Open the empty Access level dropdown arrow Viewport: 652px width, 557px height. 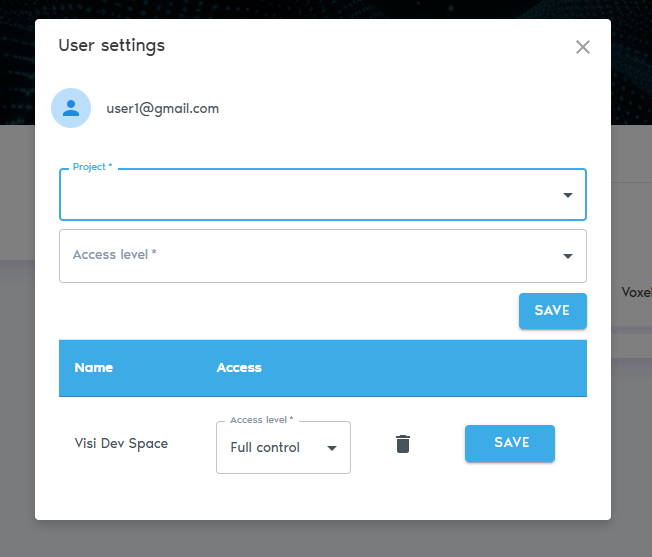[568, 256]
